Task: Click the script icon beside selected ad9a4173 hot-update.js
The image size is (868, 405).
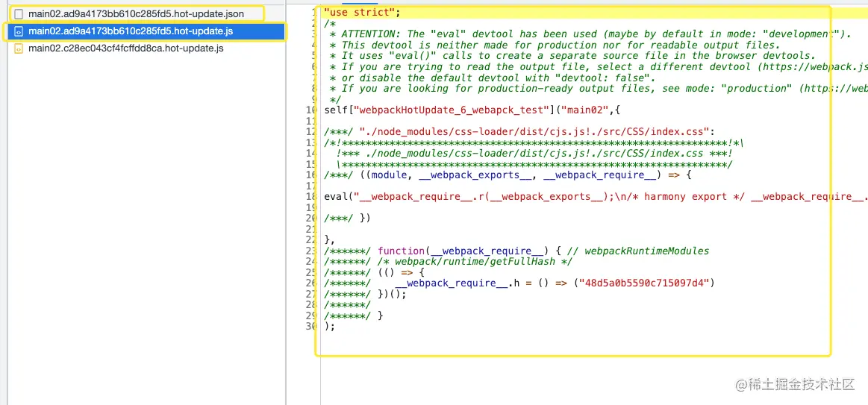Action: pyautogui.click(x=18, y=31)
